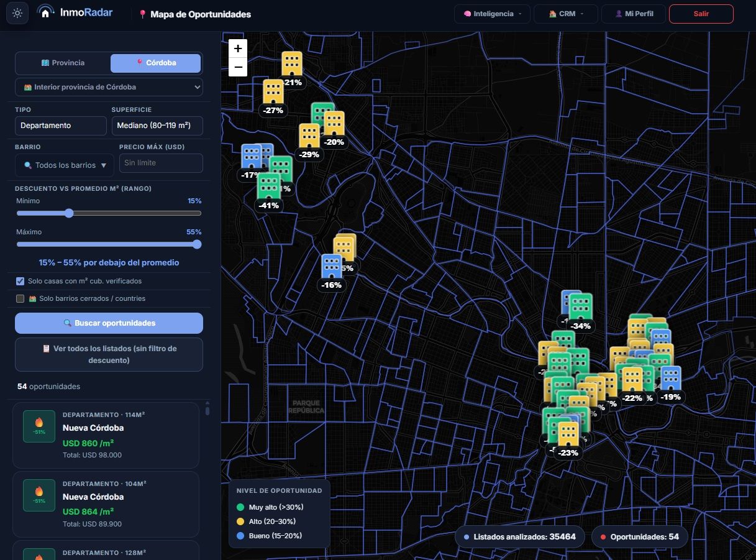The height and width of the screenshot is (560, 756).
Task: Open the Interior provincia de Córdoba dropdown
Action: pos(109,87)
